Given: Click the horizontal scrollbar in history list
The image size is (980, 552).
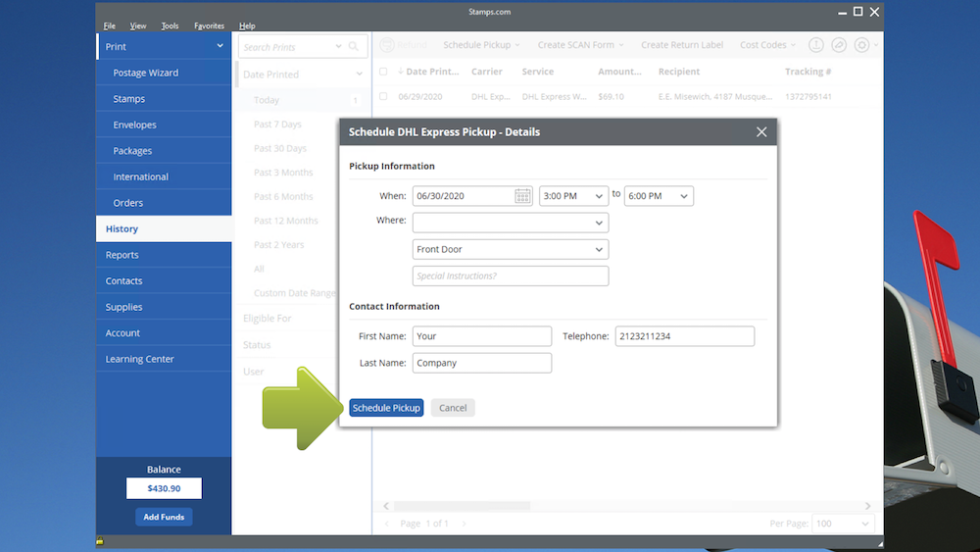Looking at the screenshot, I should click(x=462, y=506).
